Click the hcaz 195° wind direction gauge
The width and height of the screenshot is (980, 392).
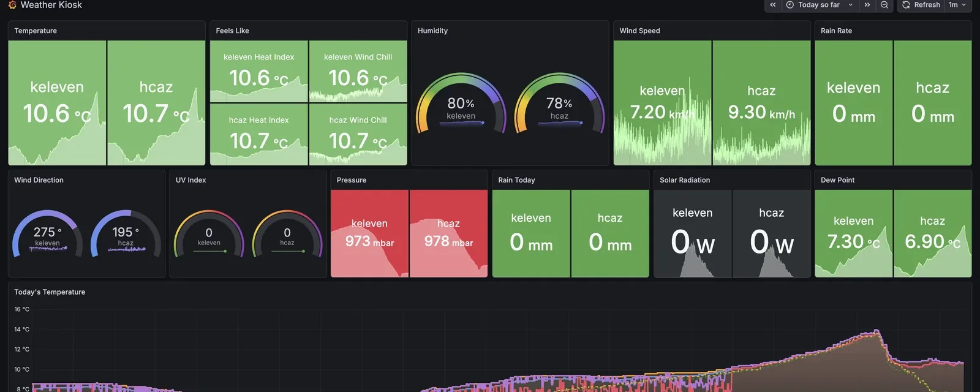click(126, 234)
